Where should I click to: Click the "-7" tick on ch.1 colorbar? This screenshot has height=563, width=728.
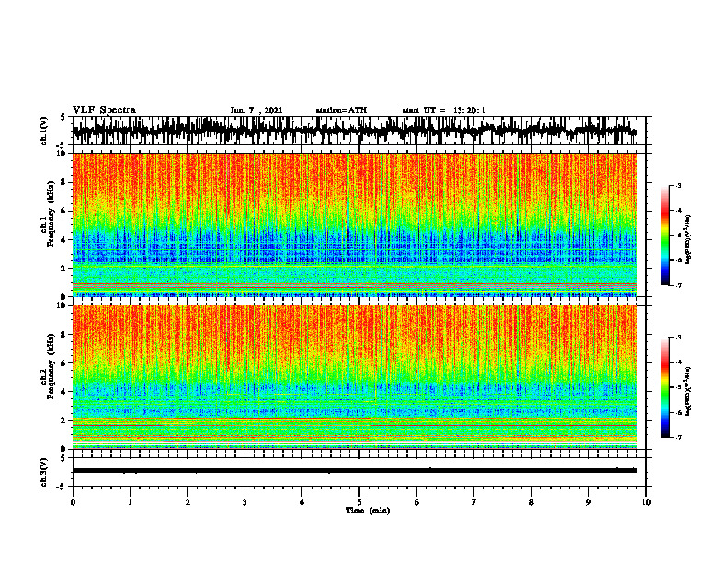click(x=678, y=285)
